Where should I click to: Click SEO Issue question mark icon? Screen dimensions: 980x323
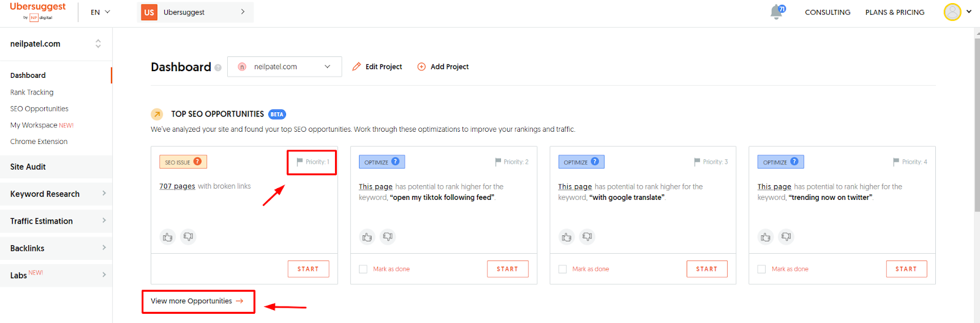tap(198, 161)
